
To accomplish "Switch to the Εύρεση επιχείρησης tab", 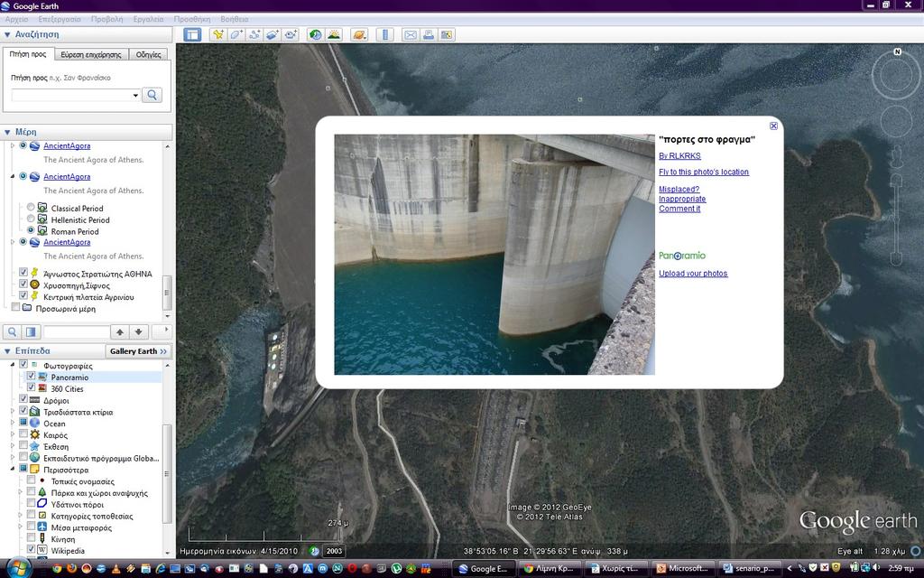I will point(91,55).
